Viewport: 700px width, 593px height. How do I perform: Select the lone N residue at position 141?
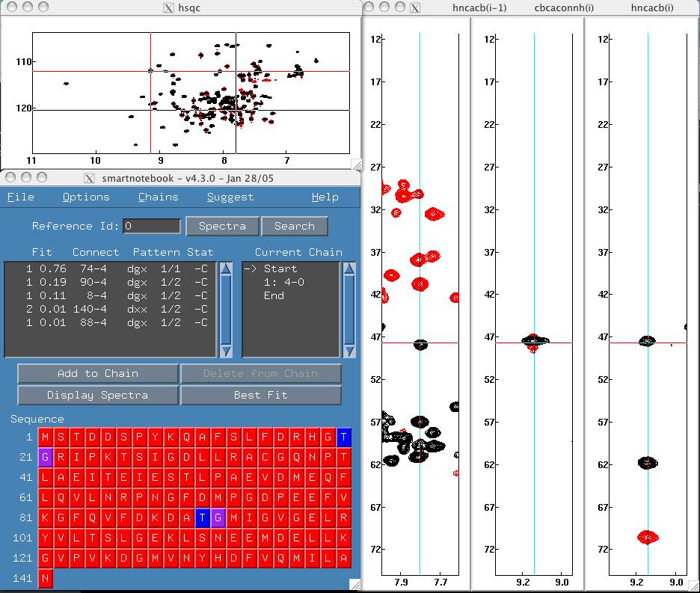pos(46,579)
